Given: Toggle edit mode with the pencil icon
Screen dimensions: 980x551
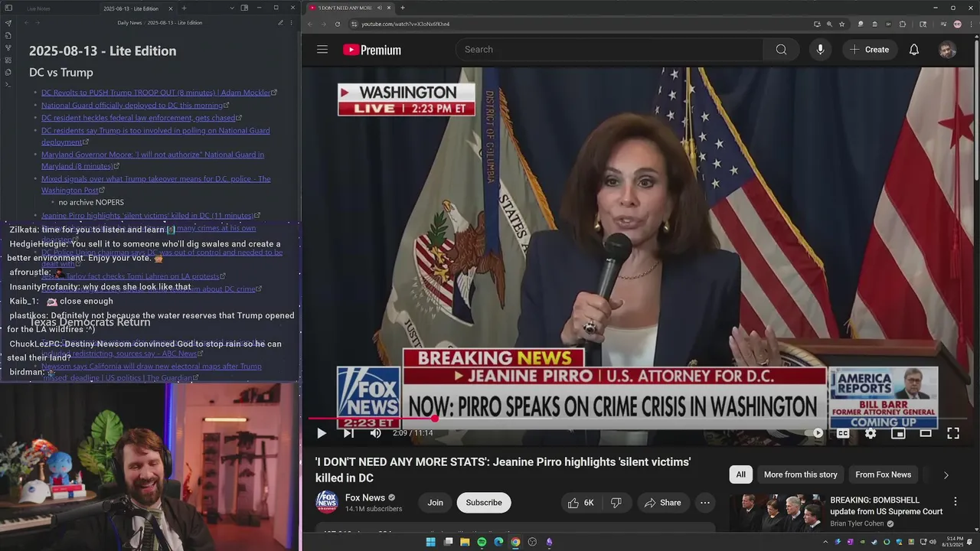Looking at the screenshot, I should pyautogui.click(x=280, y=23).
